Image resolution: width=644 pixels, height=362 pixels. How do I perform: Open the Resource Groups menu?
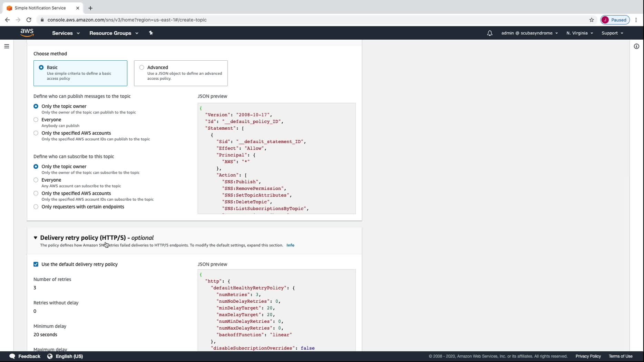click(114, 33)
